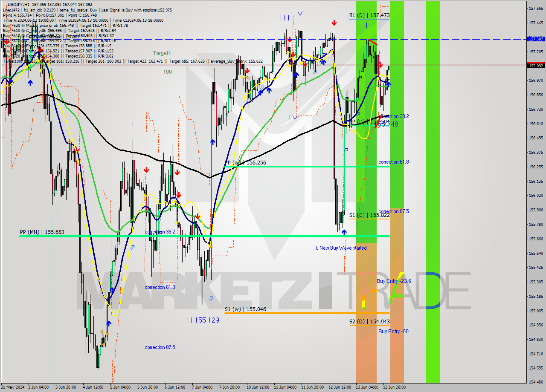Click the 'S2 (D) | 154.943' support label

click(x=369, y=322)
